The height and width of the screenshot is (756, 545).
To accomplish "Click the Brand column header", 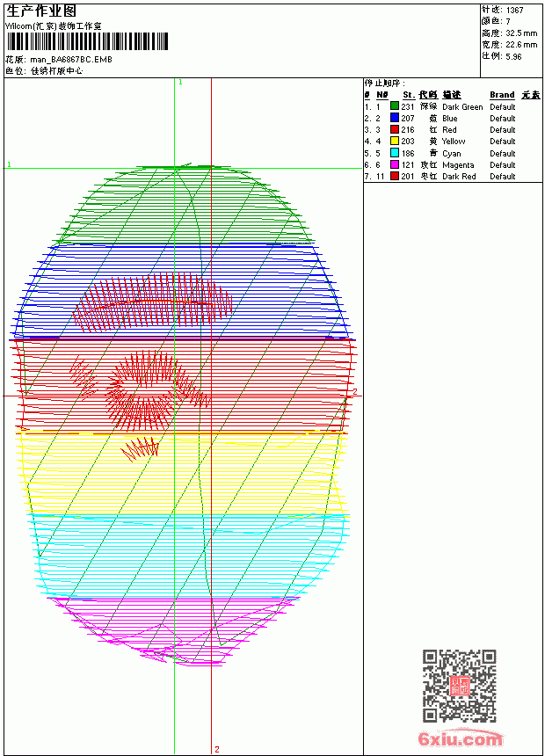I will click(502, 95).
